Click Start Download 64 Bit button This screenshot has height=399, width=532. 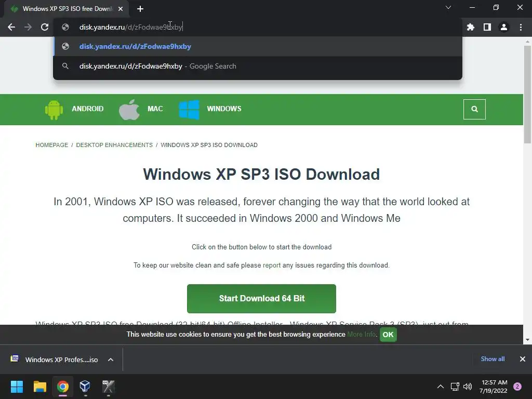(261, 299)
